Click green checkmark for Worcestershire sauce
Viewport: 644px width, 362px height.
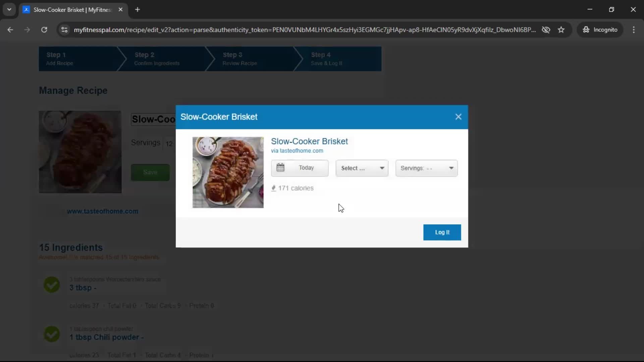(x=52, y=285)
